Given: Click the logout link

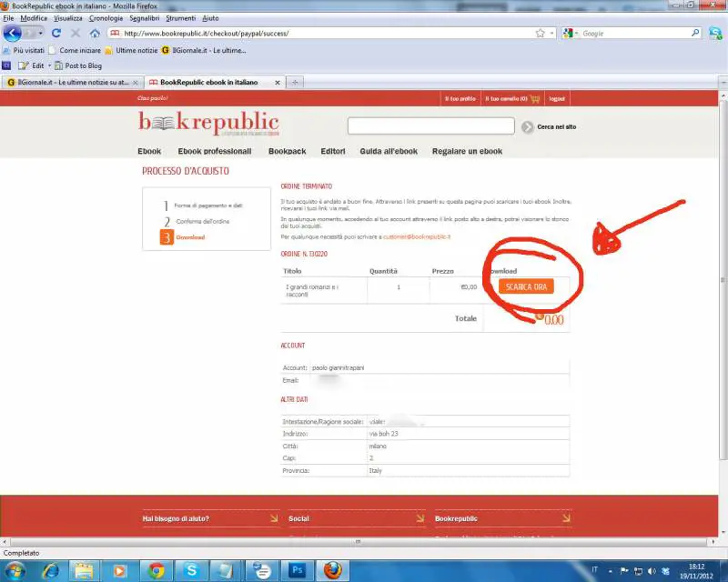Looking at the screenshot, I should point(557,99).
